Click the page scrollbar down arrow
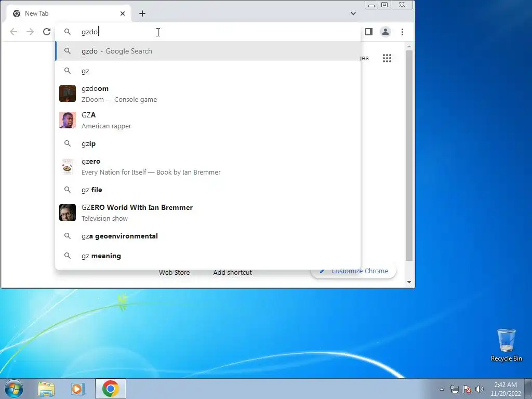Viewport: 532px width, 399px height. click(409, 282)
